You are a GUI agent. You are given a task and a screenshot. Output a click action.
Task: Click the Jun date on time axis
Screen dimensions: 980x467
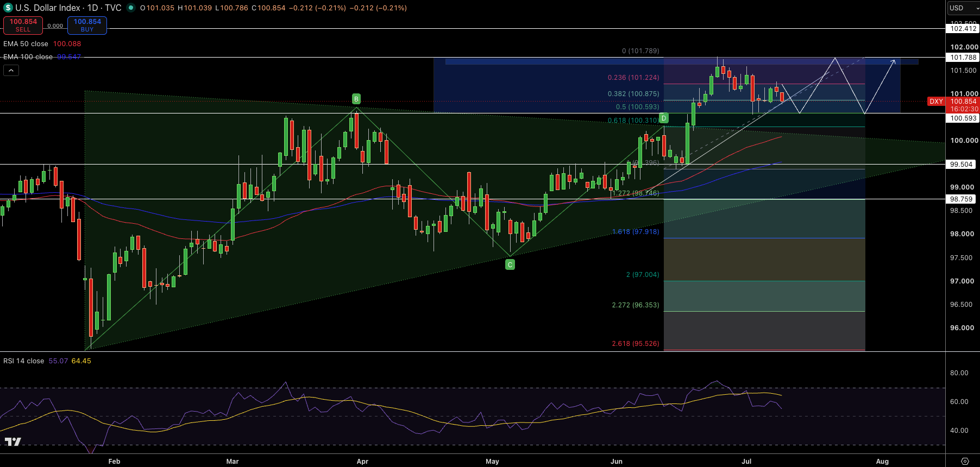click(x=617, y=462)
